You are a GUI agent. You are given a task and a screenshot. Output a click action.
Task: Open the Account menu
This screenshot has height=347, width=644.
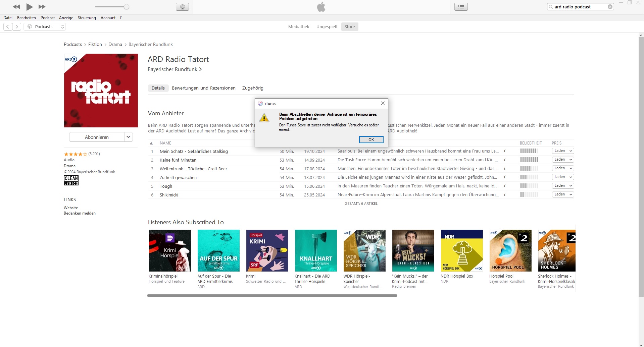tap(108, 18)
